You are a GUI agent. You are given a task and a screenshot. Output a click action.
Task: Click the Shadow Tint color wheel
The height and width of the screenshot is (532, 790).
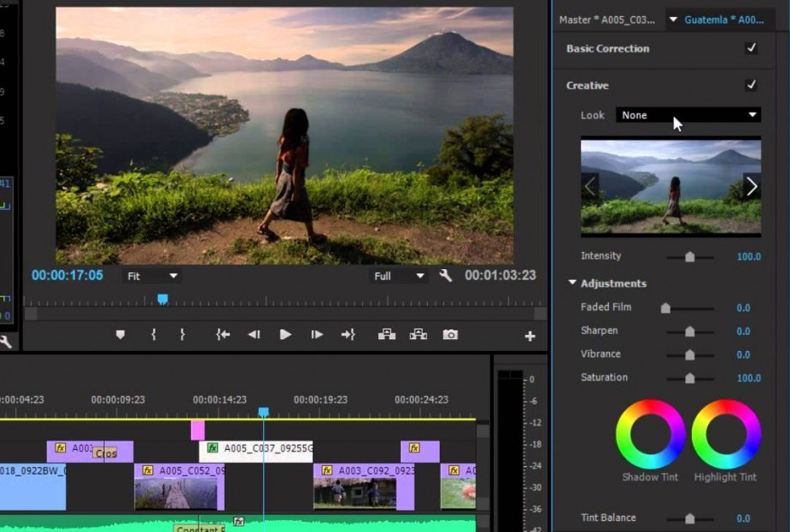tap(650, 434)
